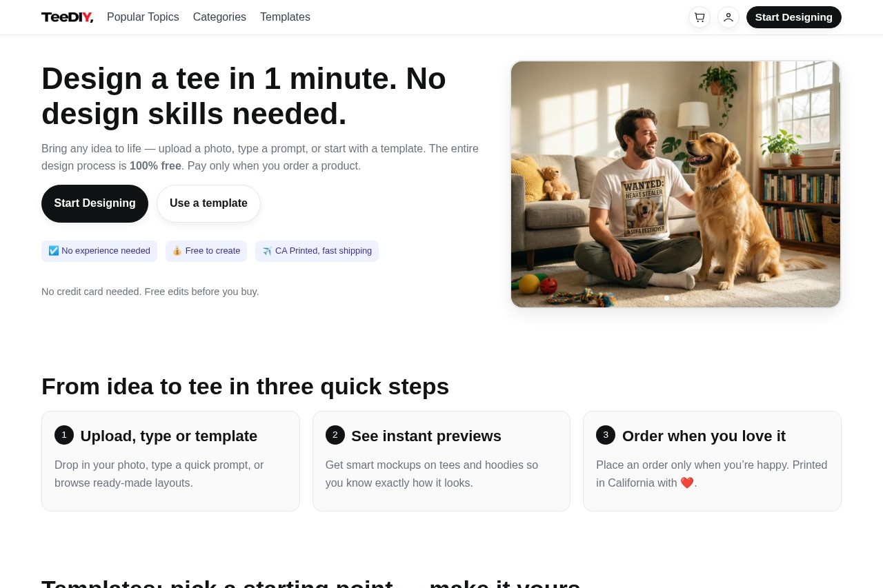Click the money bag icon in Free badge
The width and height of the screenshot is (883, 588).
[x=177, y=251]
